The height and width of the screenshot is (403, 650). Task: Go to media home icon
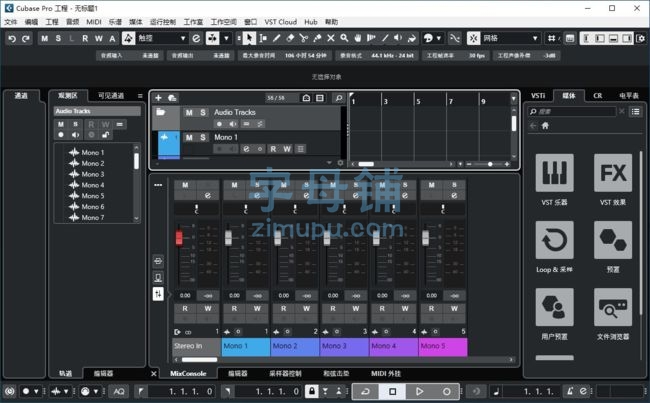click(x=545, y=126)
